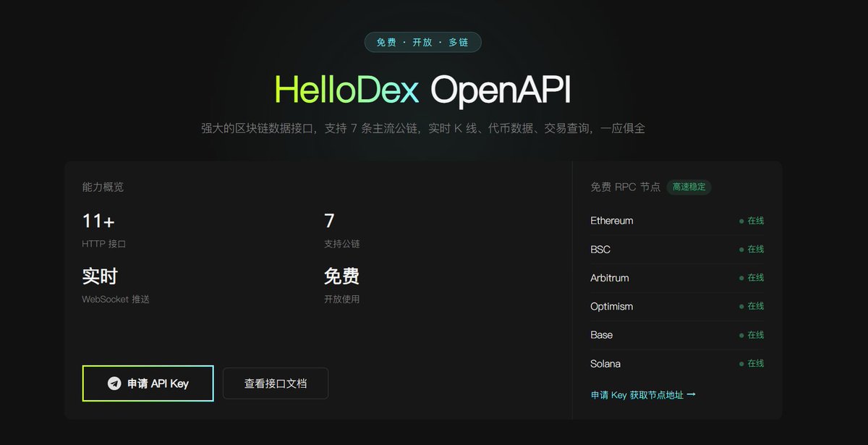Click the 在线 status next to Solana
The height and width of the screenshot is (445, 868).
(752, 363)
